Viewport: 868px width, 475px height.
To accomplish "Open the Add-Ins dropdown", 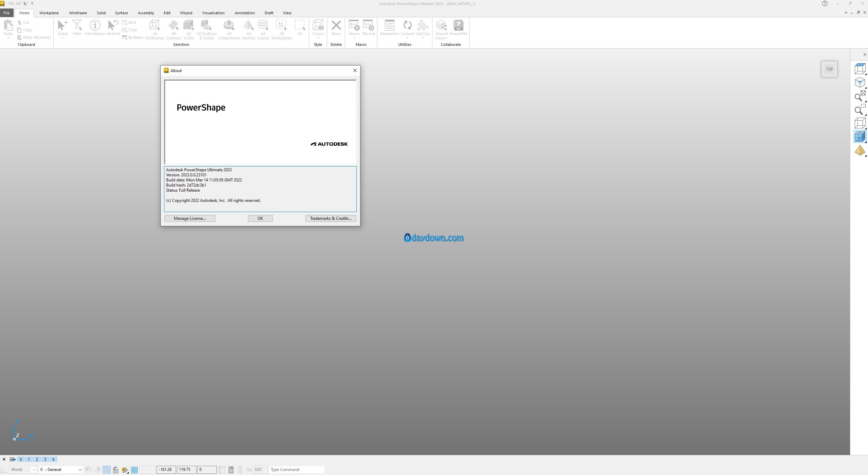I will (x=423, y=37).
